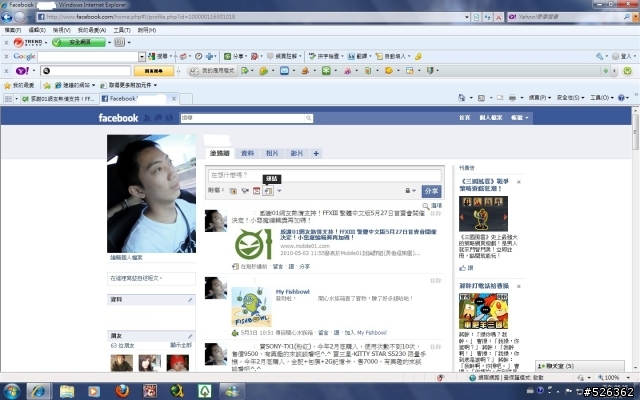Open the address bar history dropdown arrow
The width and height of the screenshot is (640, 400).
467,17
